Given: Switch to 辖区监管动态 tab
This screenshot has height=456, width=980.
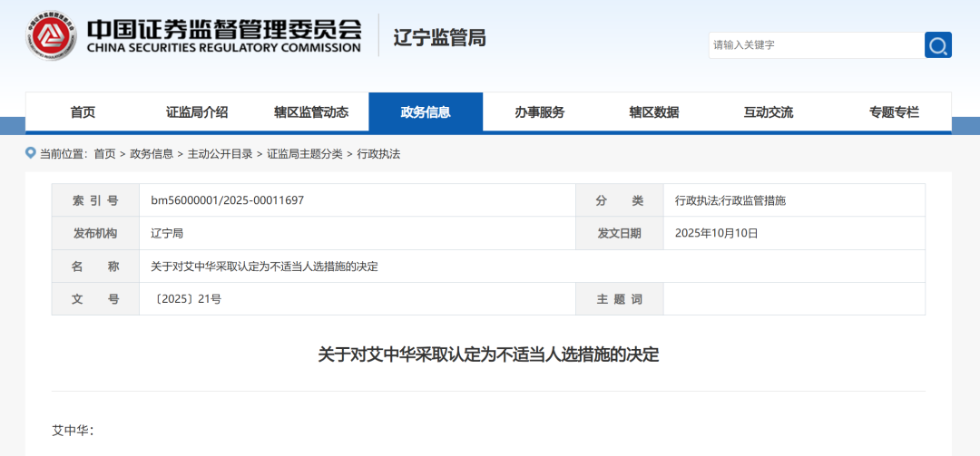Looking at the screenshot, I should tap(311, 112).
